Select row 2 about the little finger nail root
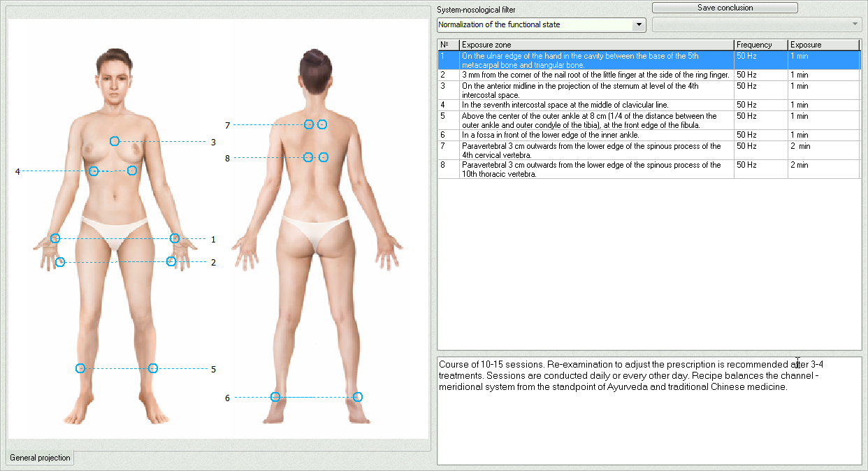Viewport: 868px width, 471px height. coord(649,75)
